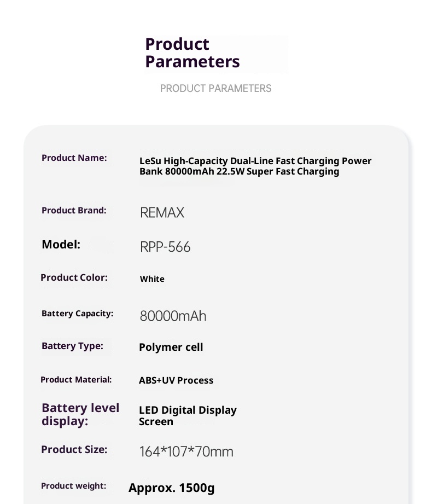The image size is (432, 504).
Task: Click the "Product Brand:" label
Action: 74,211
